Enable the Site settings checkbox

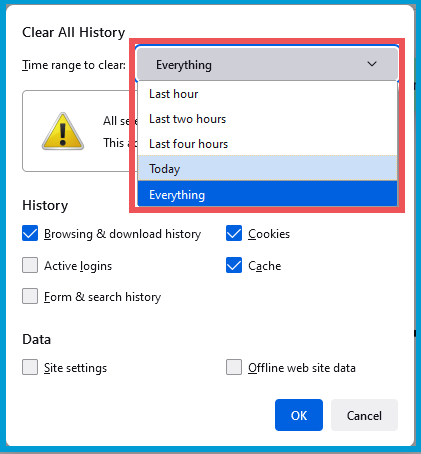[30, 367]
